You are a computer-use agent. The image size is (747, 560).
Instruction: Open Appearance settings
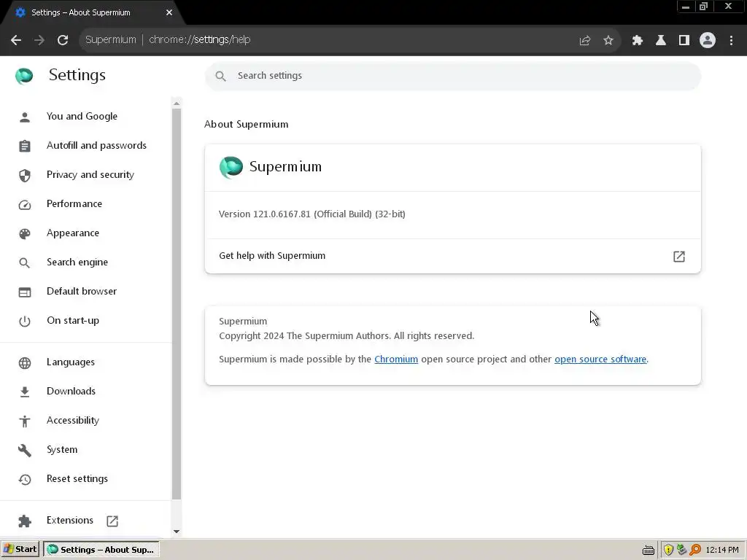pos(73,233)
